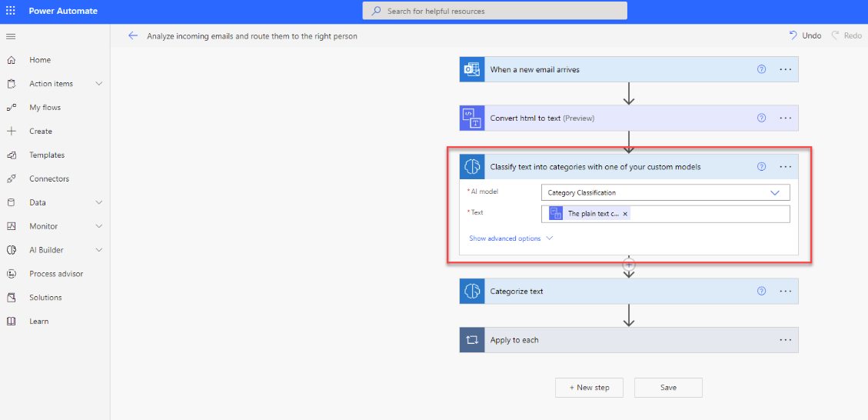
Task: Remove the plain text content token
Action: [x=625, y=214]
